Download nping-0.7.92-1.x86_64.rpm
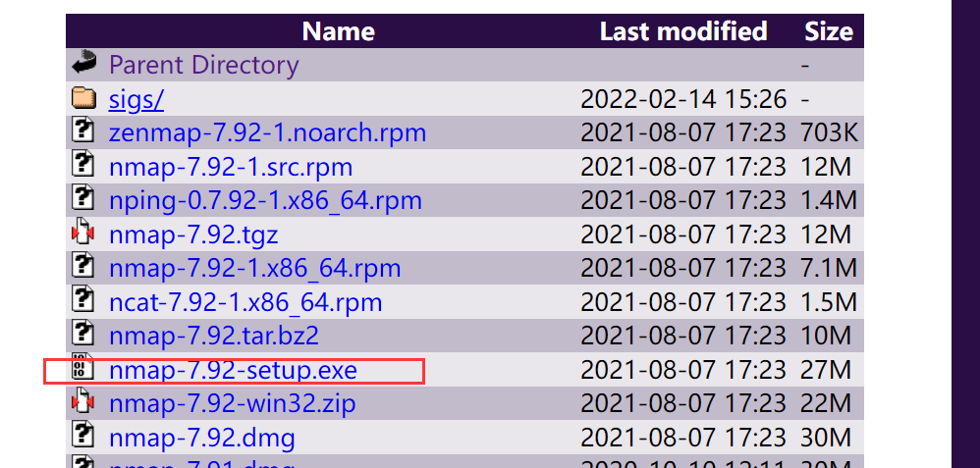The width and height of the screenshot is (980, 468). click(266, 200)
